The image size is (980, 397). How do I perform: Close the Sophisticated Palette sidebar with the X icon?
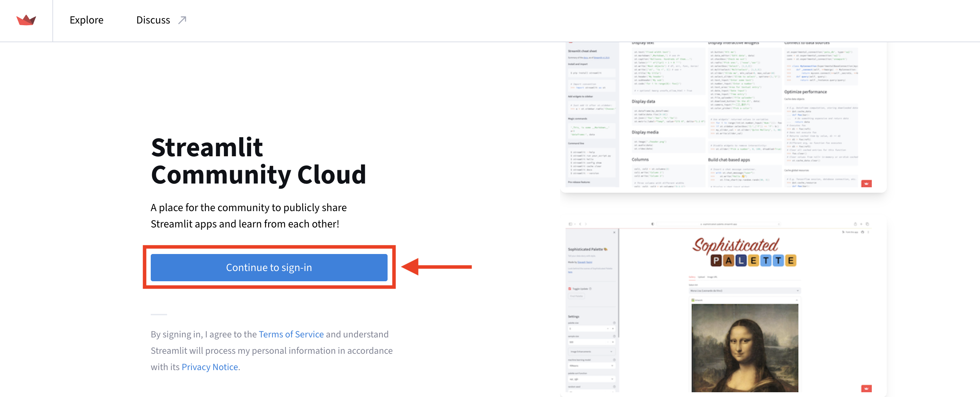tap(615, 233)
